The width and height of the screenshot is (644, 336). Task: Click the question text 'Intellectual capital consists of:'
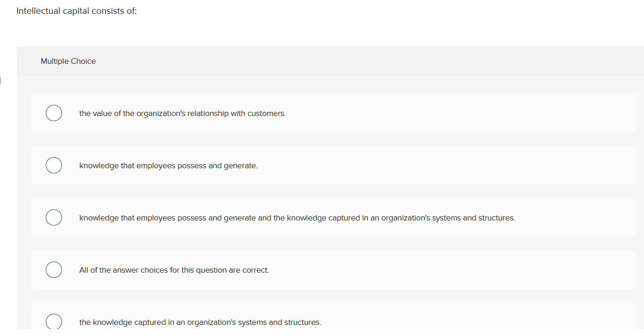(x=76, y=11)
